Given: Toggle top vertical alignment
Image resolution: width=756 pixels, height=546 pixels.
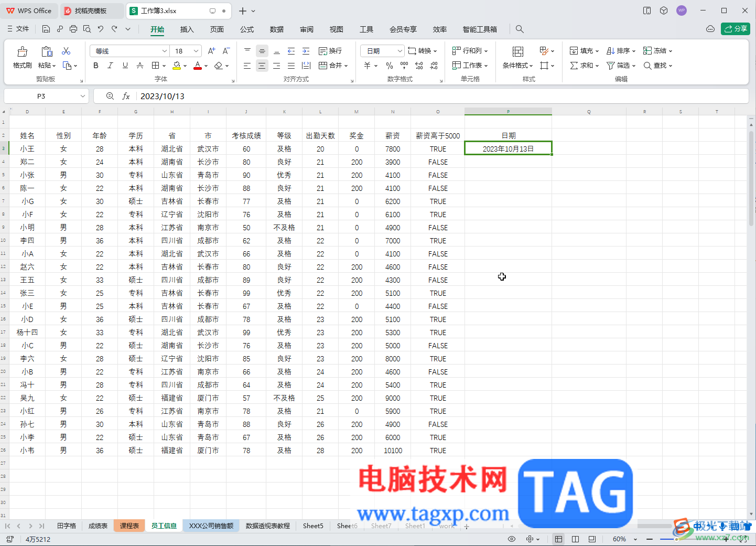Looking at the screenshot, I should pyautogui.click(x=247, y=51).
